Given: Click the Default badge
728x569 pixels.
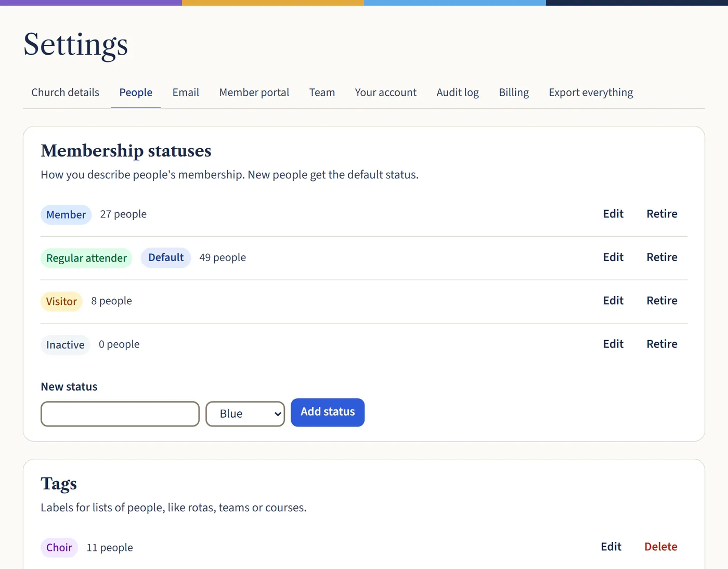Looking at the screenshot, I should (166, 258).
